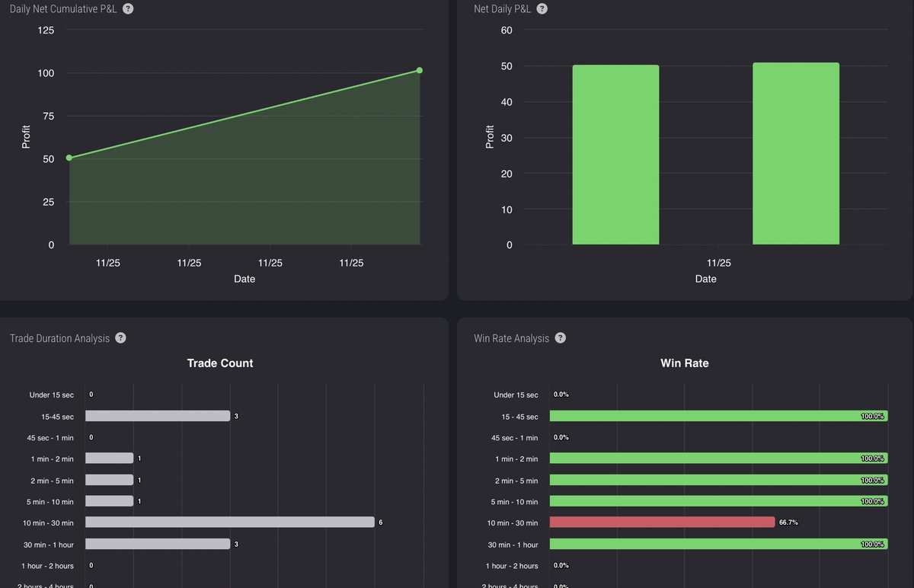Click the value 6 on trade count chart
The height and width of the screenshot is (588, 914).
381,522
